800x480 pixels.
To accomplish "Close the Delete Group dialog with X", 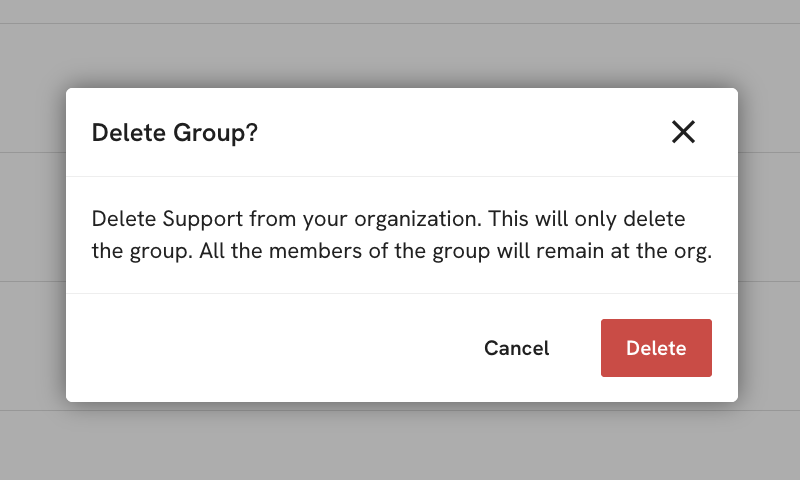I will (683, 132).
